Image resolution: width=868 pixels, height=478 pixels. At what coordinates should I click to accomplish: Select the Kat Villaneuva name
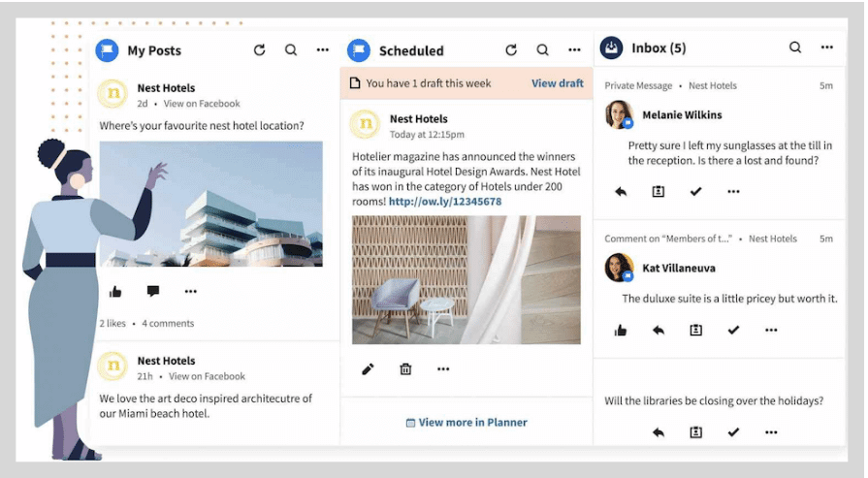pyautogui.click(x=679, y=269)
